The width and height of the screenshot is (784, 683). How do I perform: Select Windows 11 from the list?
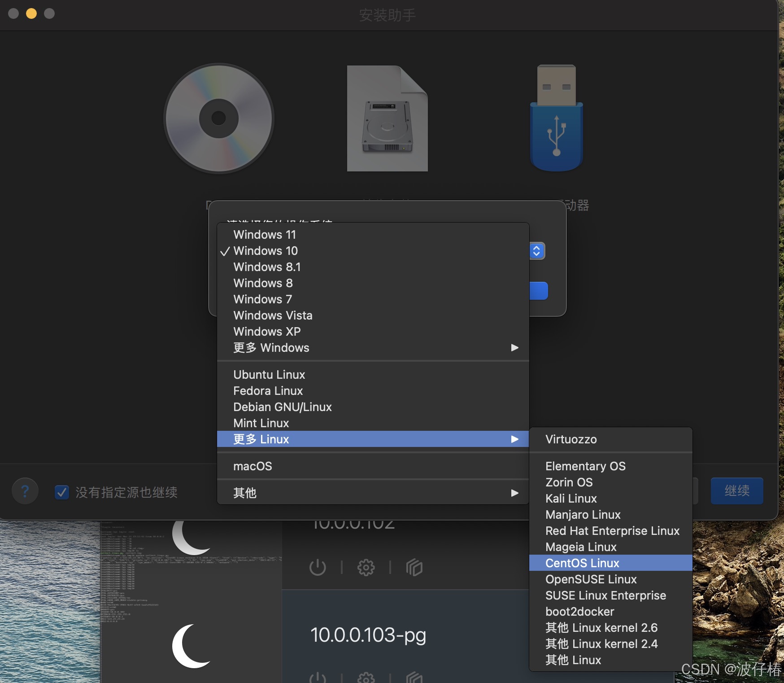tap(373, 235)
